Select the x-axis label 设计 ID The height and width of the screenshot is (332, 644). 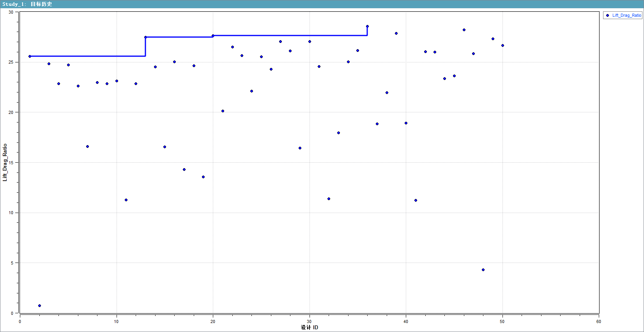coord(310,327)
